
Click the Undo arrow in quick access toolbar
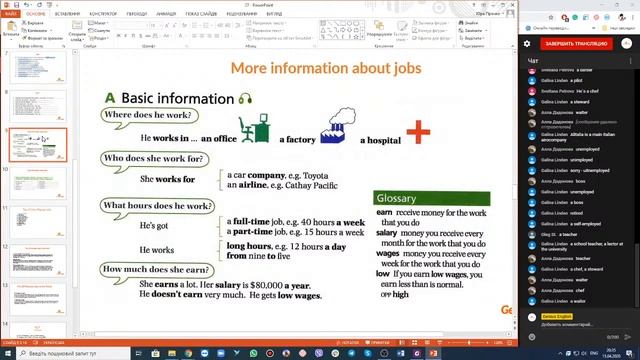pyautogui.click(x=27, y=5)
